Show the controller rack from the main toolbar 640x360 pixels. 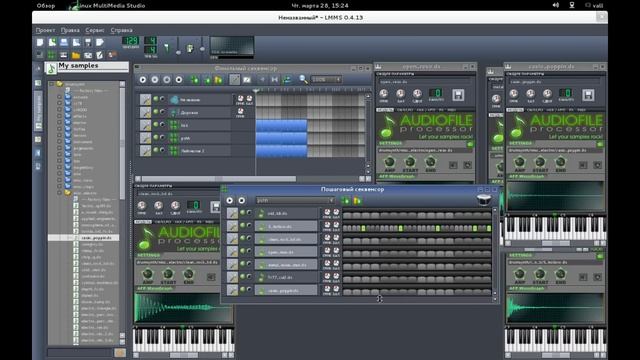(x=112, y=55)
